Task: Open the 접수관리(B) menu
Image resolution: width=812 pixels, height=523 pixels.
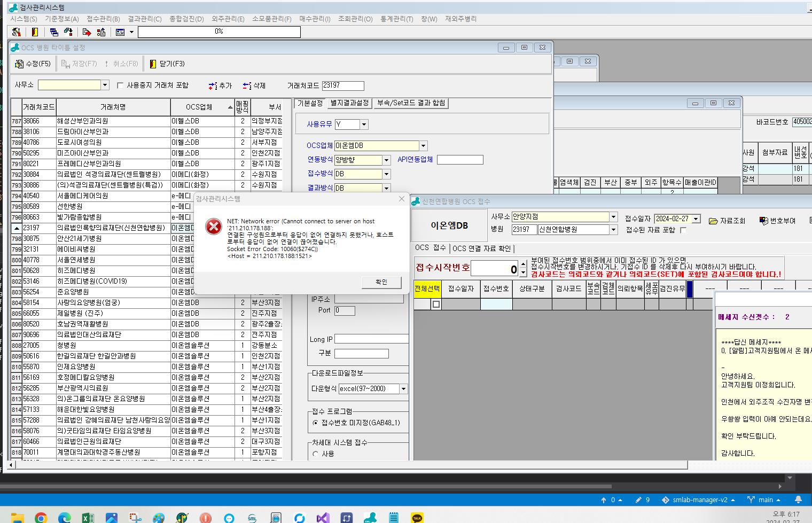Action: [103, 19]
